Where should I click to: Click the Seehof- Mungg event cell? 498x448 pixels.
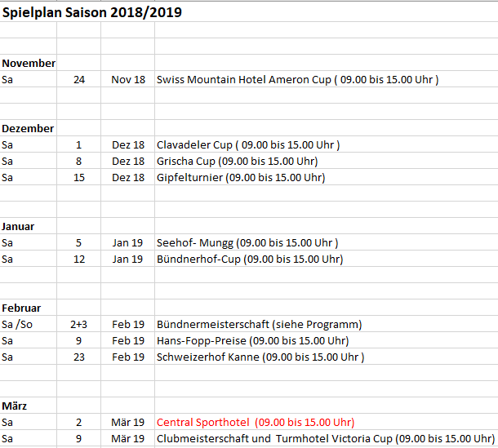pos(247,243)
